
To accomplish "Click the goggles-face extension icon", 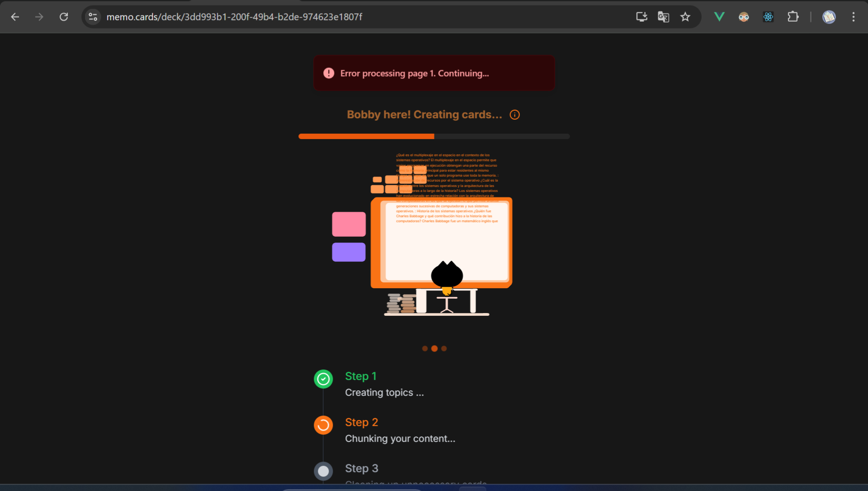I will coord(744,17).
